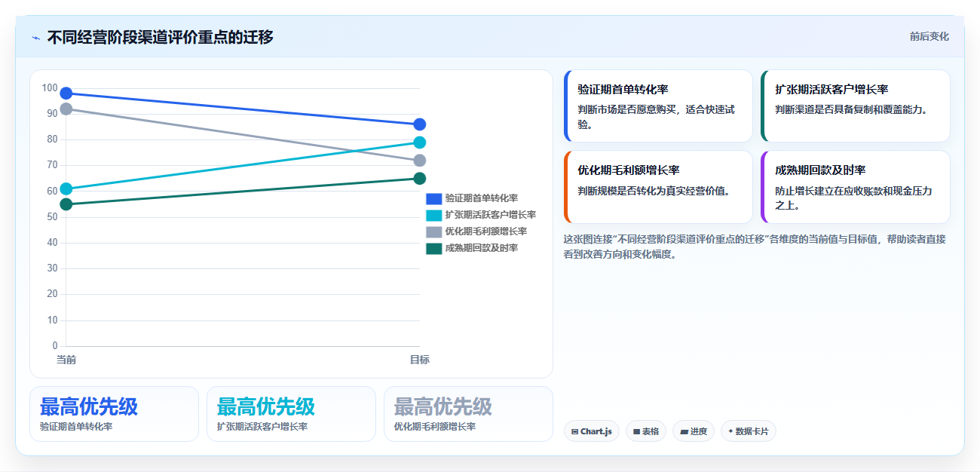980x472 pixels.
Task: Click the diamond icon in 数据卡片 chip
Action: tap(730, 432)
